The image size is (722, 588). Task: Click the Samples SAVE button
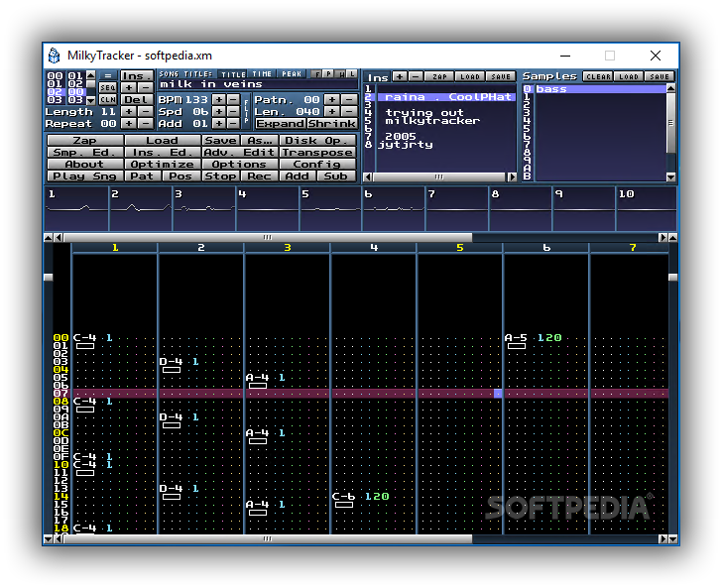click(660, 76)
